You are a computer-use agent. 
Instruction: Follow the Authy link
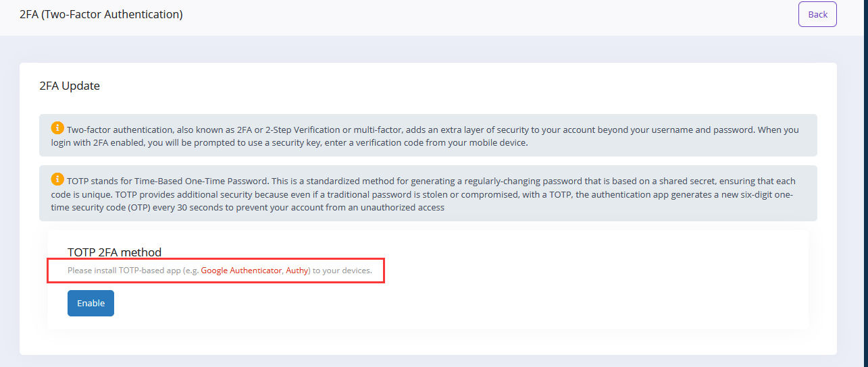[x=297, y=271]
